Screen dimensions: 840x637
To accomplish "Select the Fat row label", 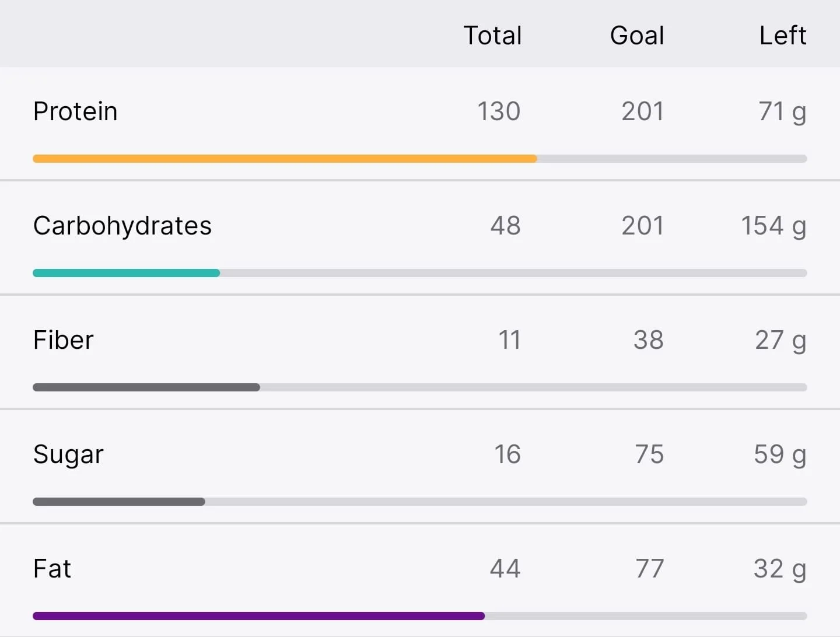I will tap(52, 569).
